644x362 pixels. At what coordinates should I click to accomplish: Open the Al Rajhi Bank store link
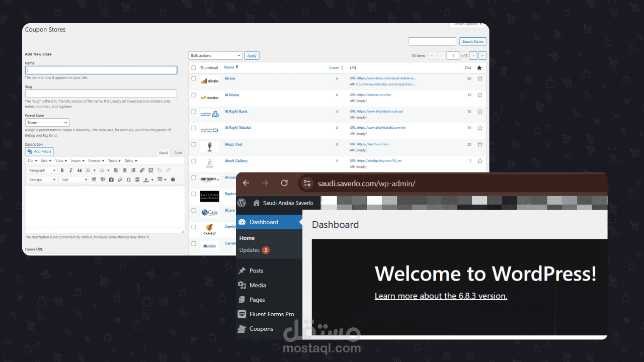(236, 112)
